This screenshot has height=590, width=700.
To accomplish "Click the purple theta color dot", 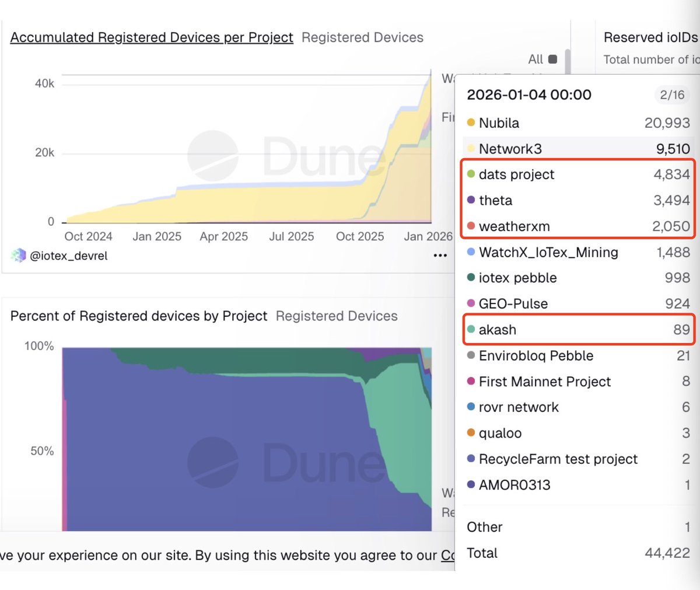I will pos(471,200).
